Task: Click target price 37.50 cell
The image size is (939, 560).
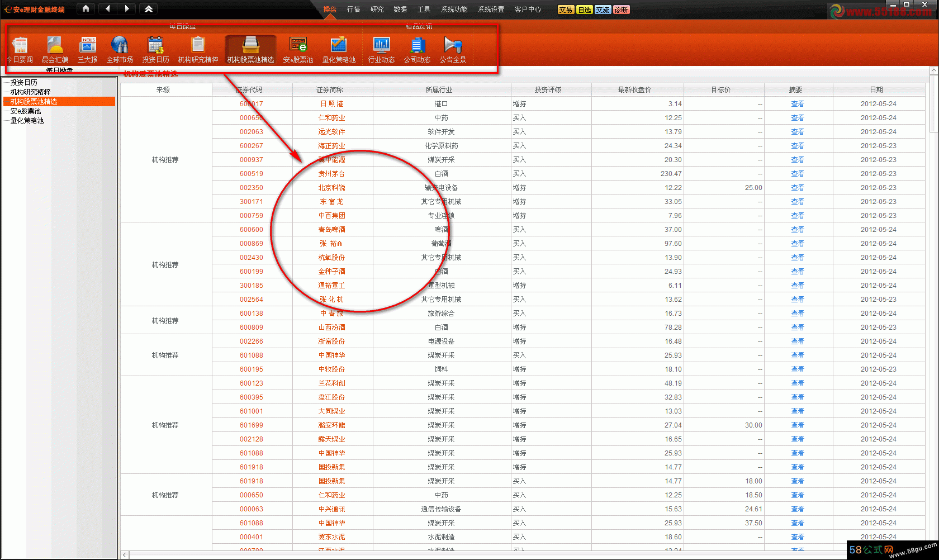Action: pyautogui.click(x=753, y=523)
